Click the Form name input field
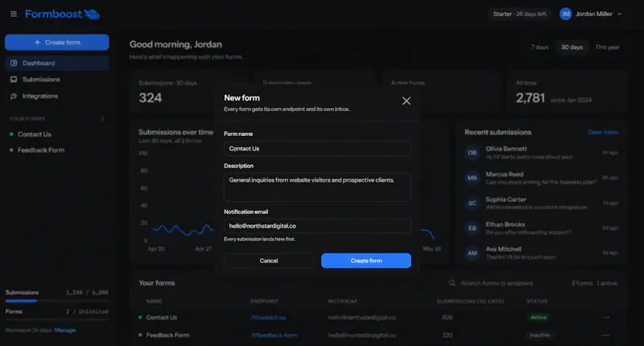 click(317, 149)
